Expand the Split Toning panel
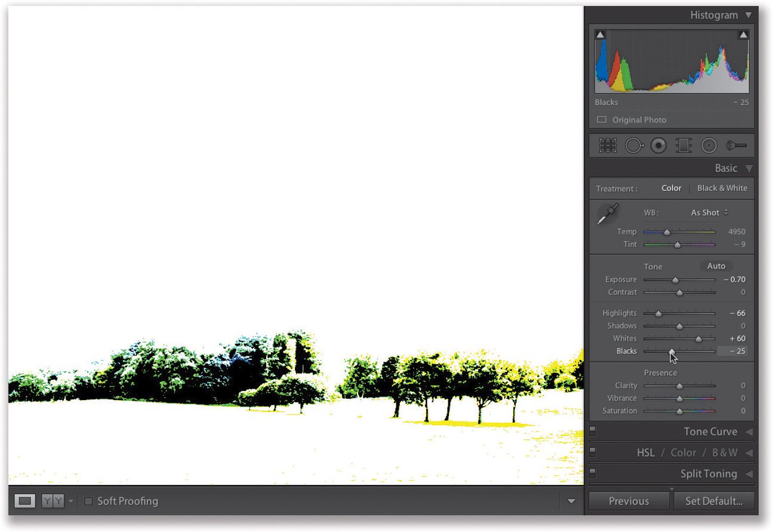The width and height of the screenshot is (773, 532). click(x=749, y=474)
